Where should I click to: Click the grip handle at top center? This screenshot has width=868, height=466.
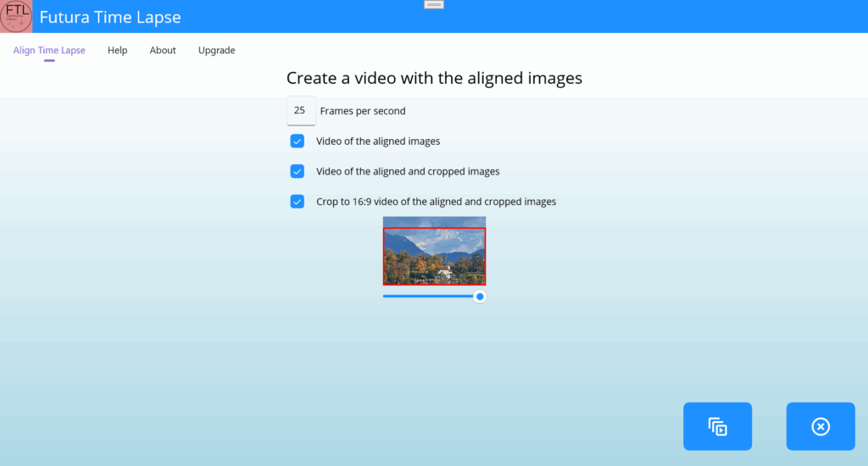[433, 4]
